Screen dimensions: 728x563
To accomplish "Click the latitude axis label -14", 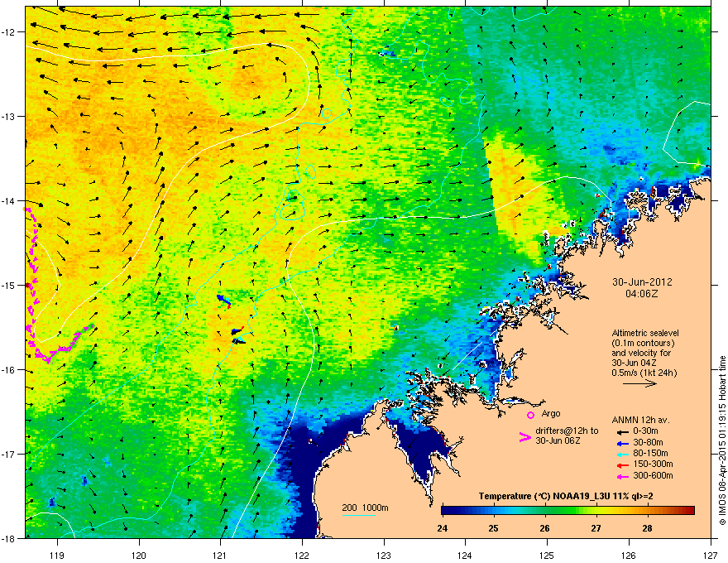I will pos(9,200).
